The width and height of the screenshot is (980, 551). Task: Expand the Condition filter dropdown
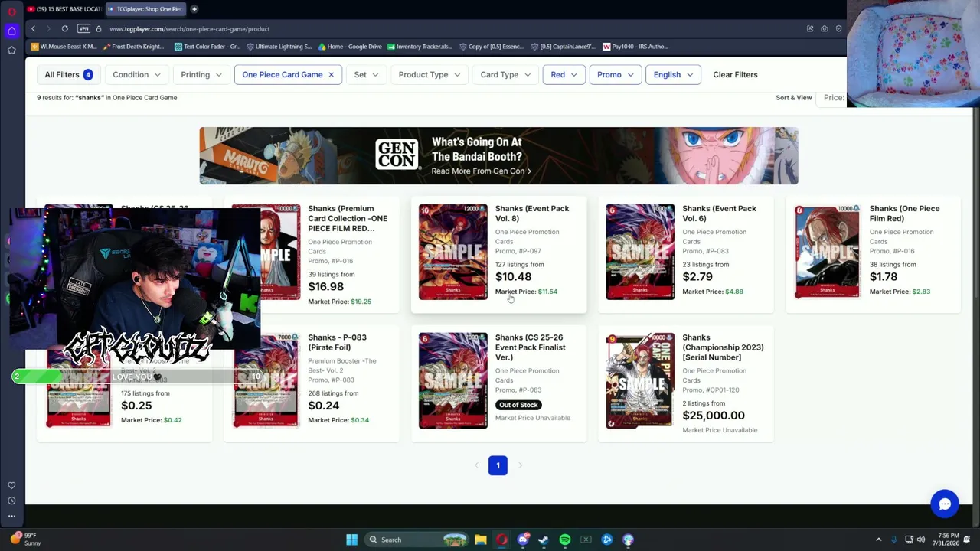(137, 75)
